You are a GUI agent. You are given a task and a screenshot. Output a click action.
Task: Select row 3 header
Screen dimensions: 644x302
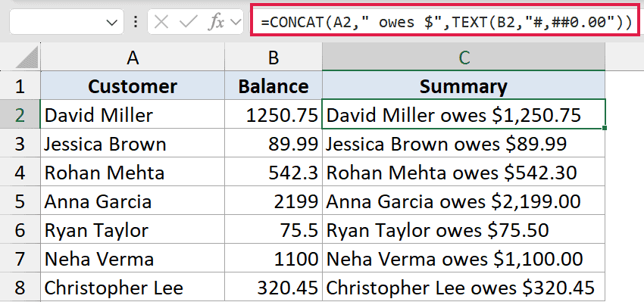click(20, 144)
